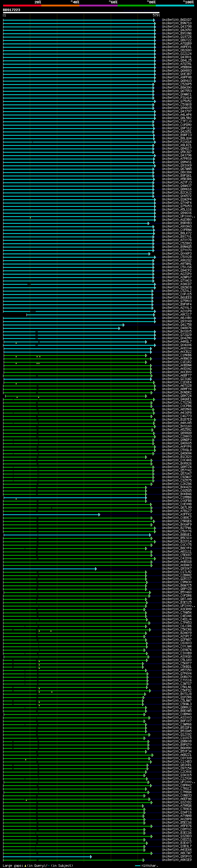Select the UniRef100_Q8GT22 hit label
The image size is (197, 868).
(177, 40)
